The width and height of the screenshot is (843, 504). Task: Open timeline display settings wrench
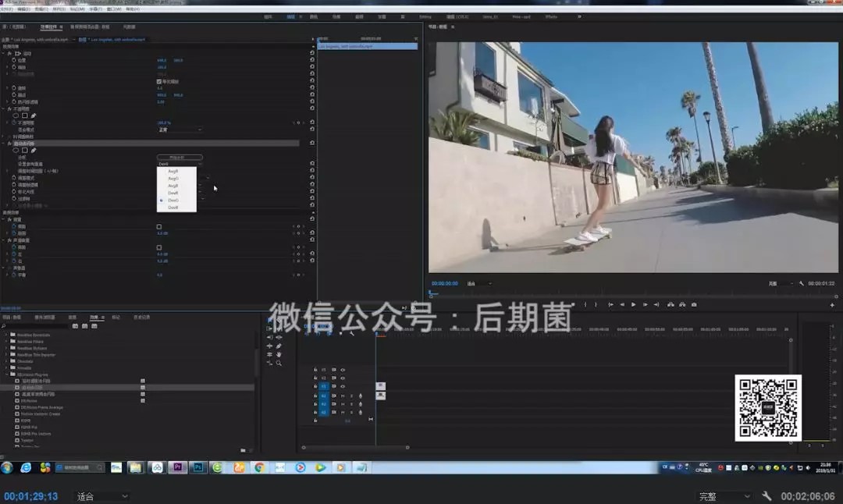(351, 334)
